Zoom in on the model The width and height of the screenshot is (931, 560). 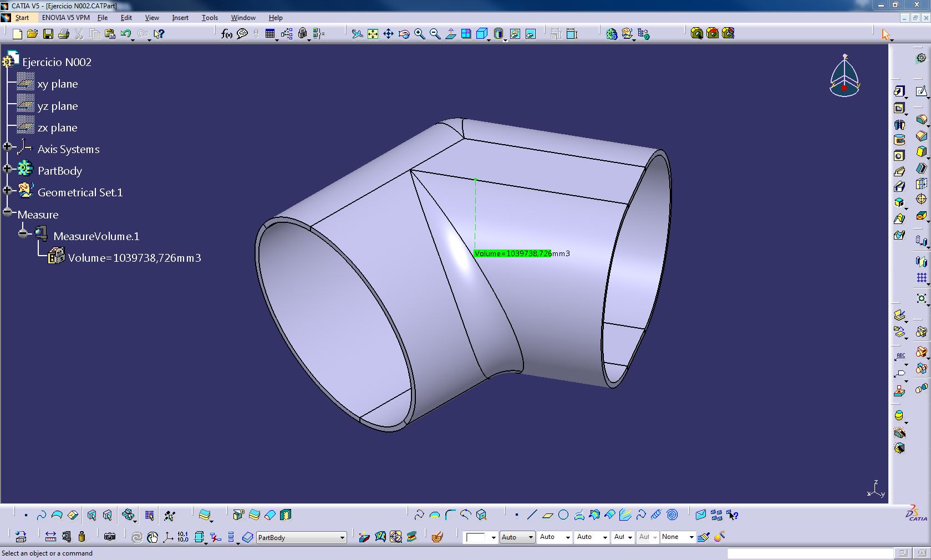pos(419,34)
